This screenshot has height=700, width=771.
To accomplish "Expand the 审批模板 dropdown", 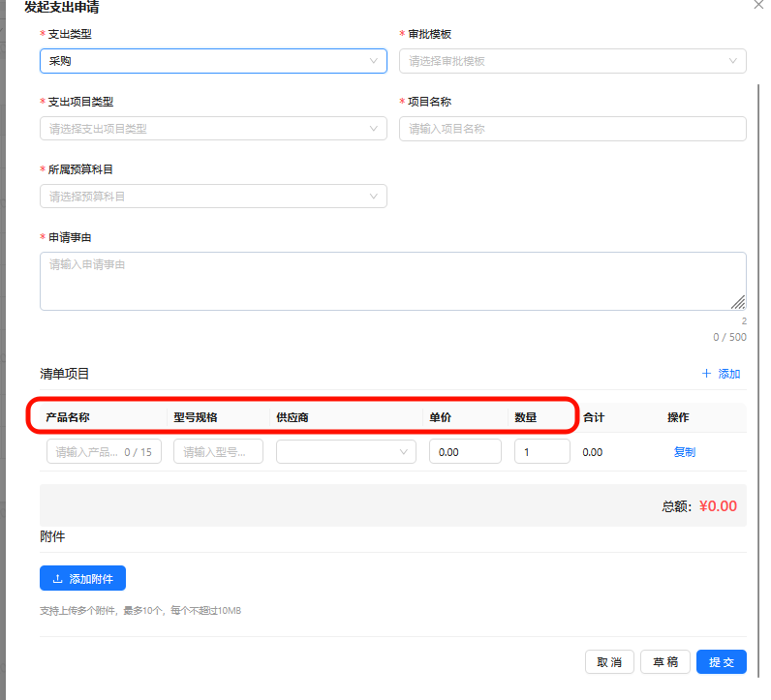I will pyautogui.click(x=572, y=61).
